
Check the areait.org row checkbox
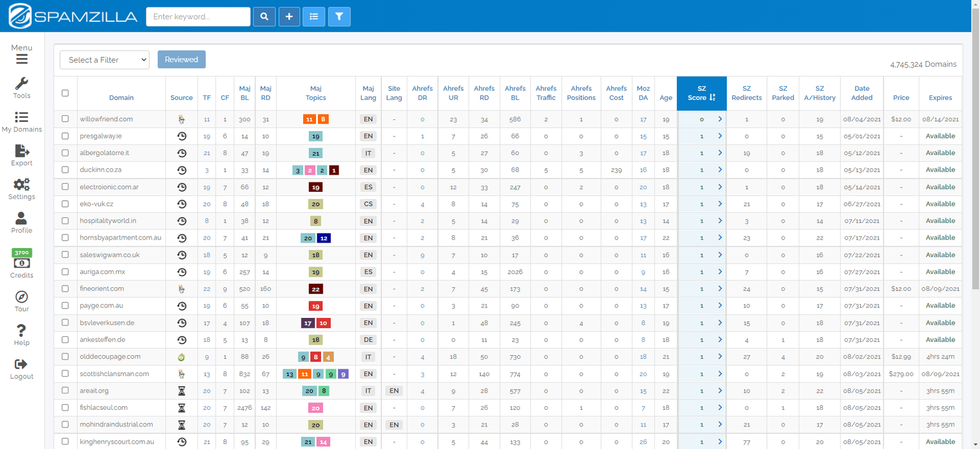click(x=65, y=390)
